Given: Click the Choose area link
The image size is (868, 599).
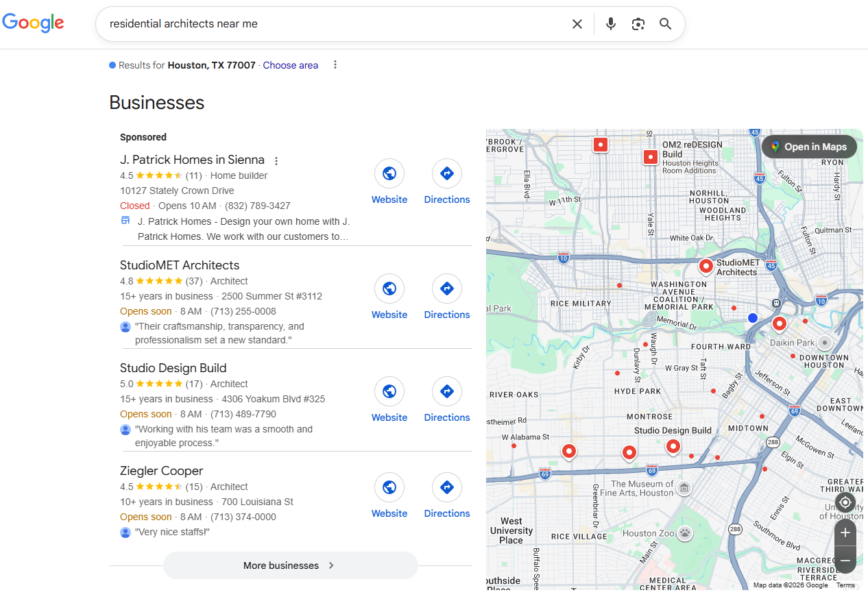Looking at the screenshot, I should pyautogui.click(x=290, y=65).
